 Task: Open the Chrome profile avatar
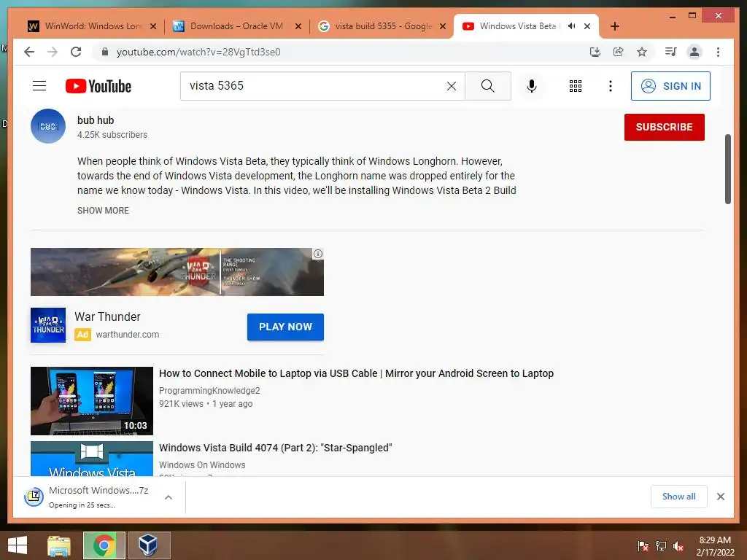694,52
